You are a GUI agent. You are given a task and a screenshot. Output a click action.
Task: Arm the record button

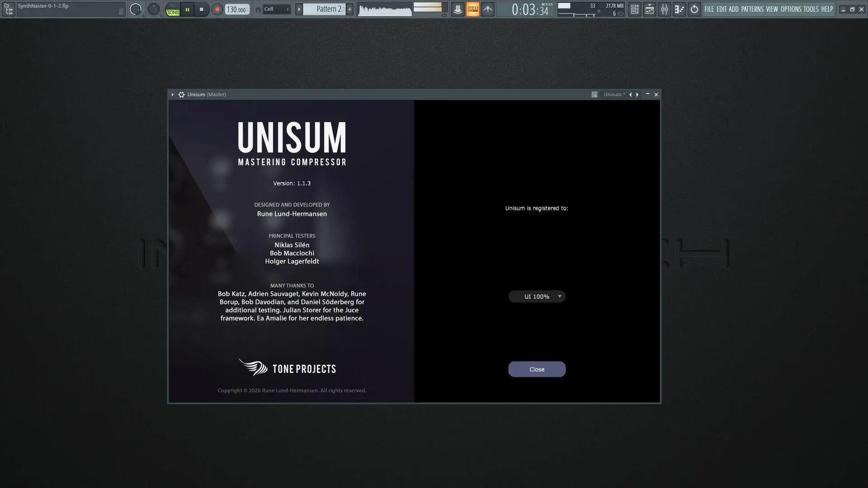217,9
